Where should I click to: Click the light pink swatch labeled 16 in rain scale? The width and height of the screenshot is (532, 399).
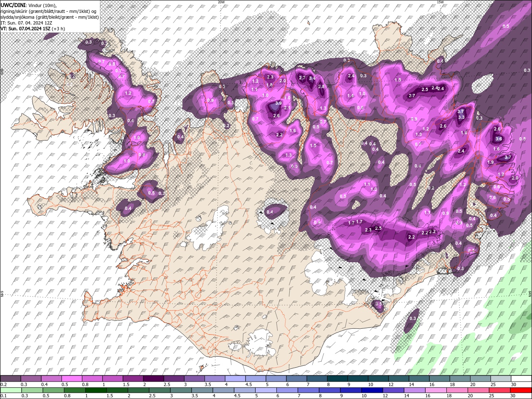coord(436,391)
